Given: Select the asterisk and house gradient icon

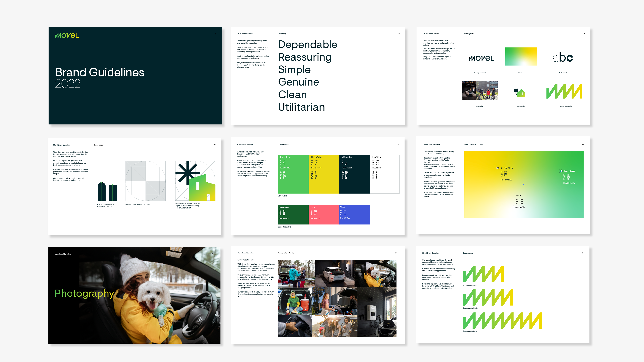Looking at the screenshot, I should tap(195, 181).
